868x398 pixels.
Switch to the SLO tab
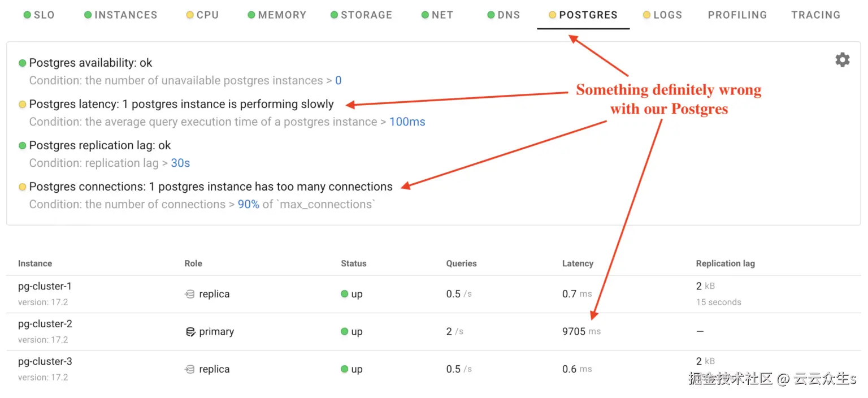tap(39, 15)
